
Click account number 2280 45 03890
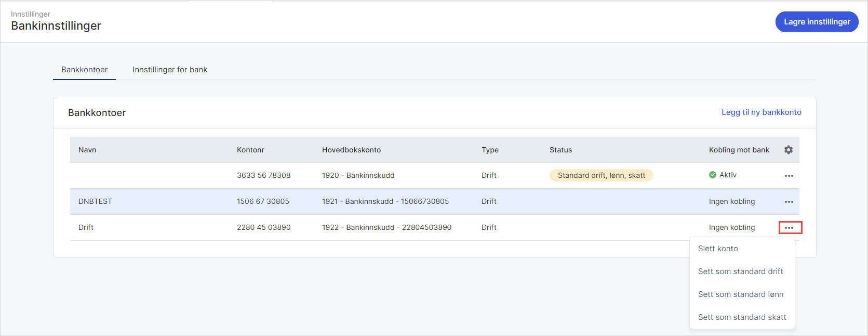[263, 228]
